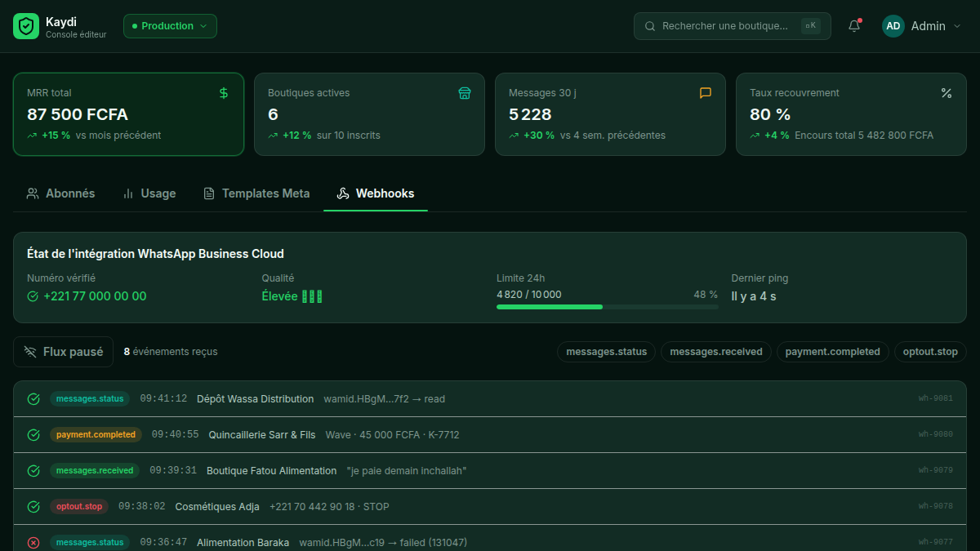The width and height of the screenshot is (980, 551).
Task: Click messages.received badge on Boutique Fatou row
Action: 95,471
